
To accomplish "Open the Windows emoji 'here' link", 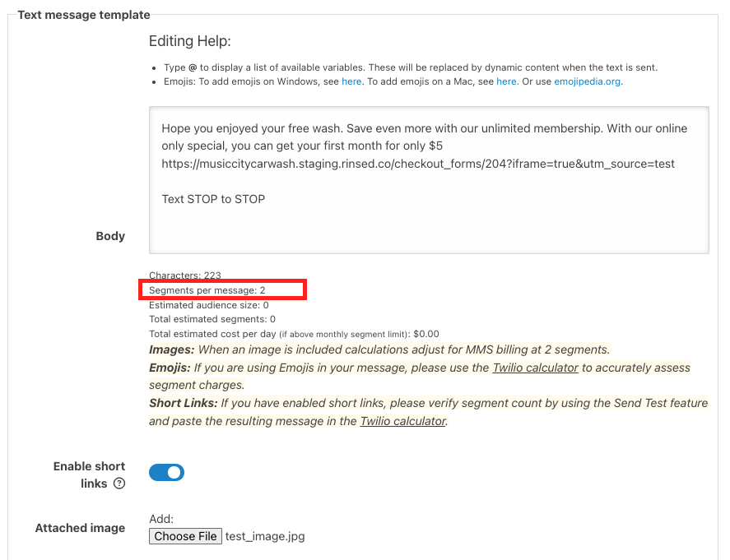I will click(351, 81).
